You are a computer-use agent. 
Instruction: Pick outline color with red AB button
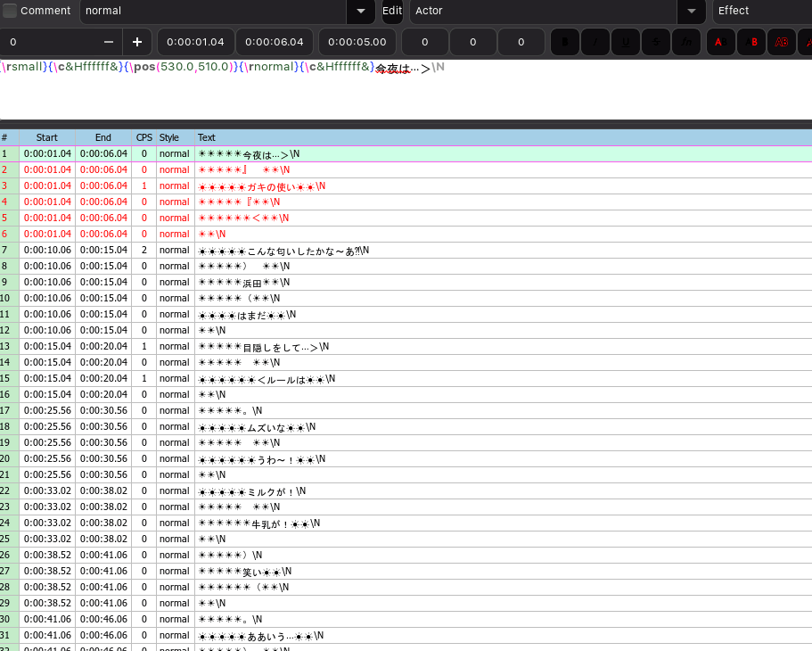point(782,42)
